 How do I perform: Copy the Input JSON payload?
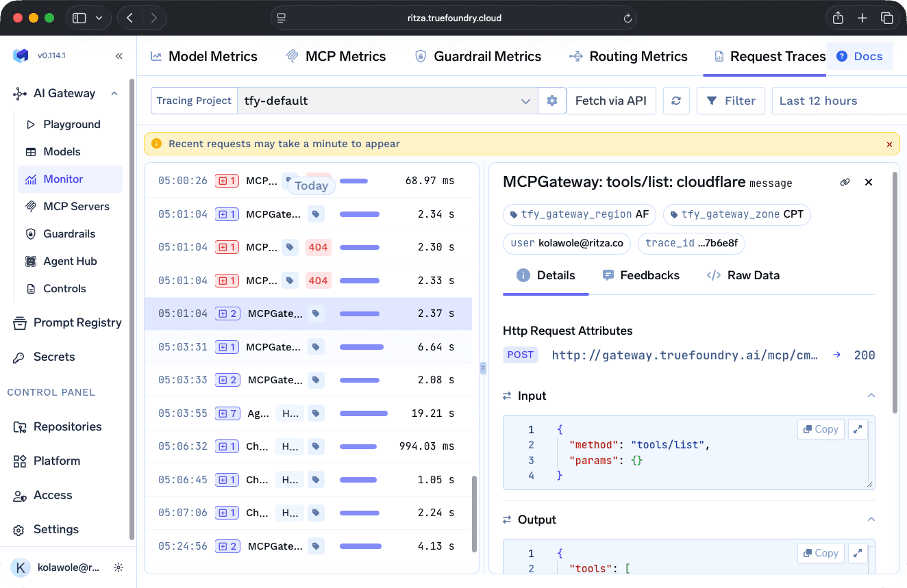(820, 429)
